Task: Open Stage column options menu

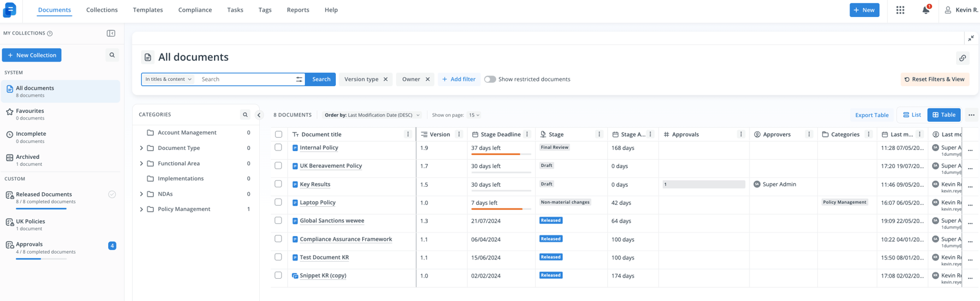Action: click(x=599, y=134)
